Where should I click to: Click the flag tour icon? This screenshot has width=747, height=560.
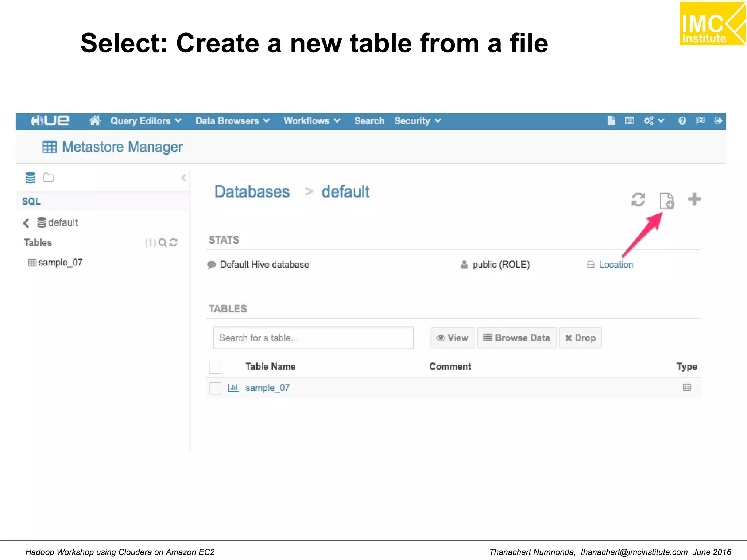coord(700,121)
